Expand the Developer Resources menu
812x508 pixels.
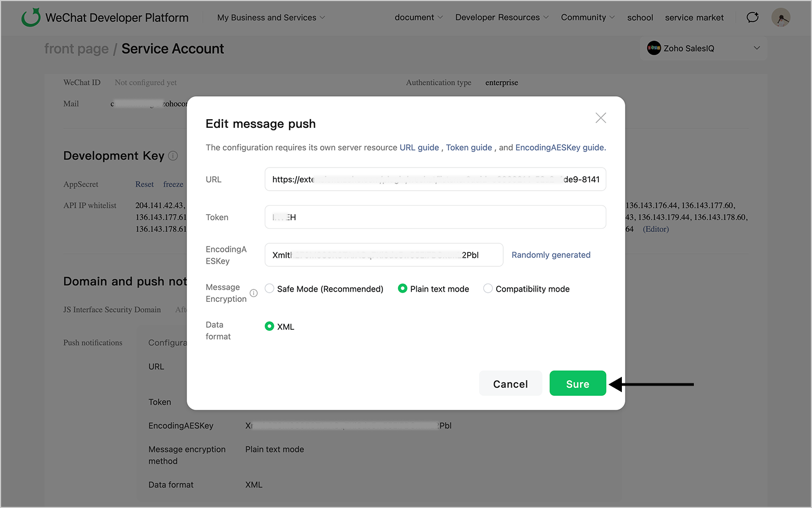502,18
